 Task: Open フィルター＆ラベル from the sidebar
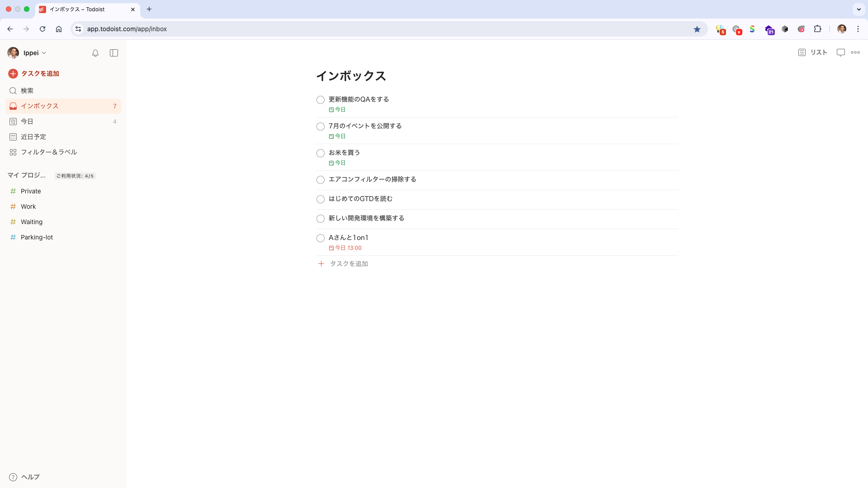coord(50,152)
